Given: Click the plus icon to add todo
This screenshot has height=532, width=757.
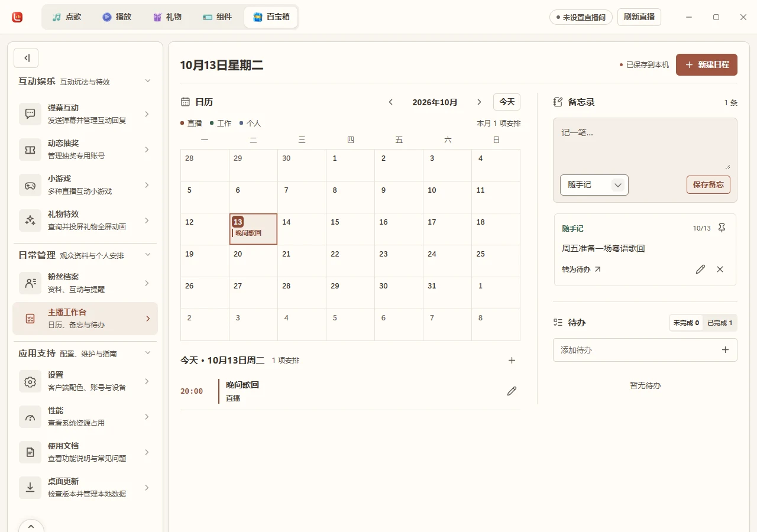Looking at the screenshot, I should click(x=725, y=350).
